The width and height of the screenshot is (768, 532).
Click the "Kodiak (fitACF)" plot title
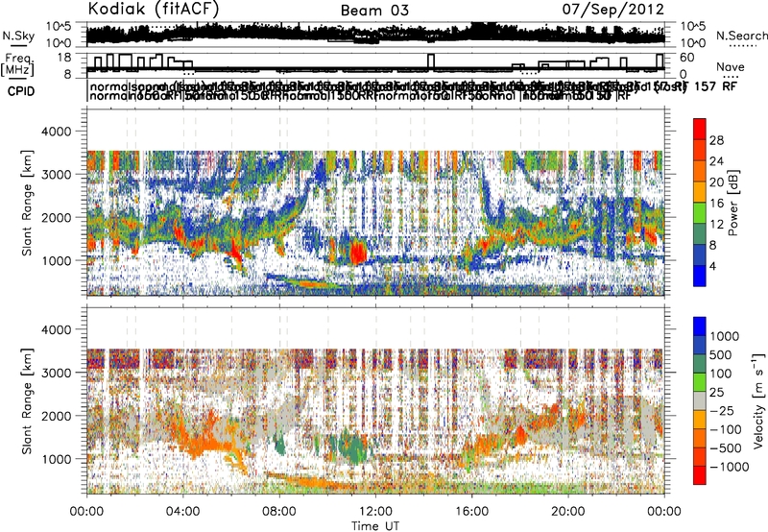point(154,9)
